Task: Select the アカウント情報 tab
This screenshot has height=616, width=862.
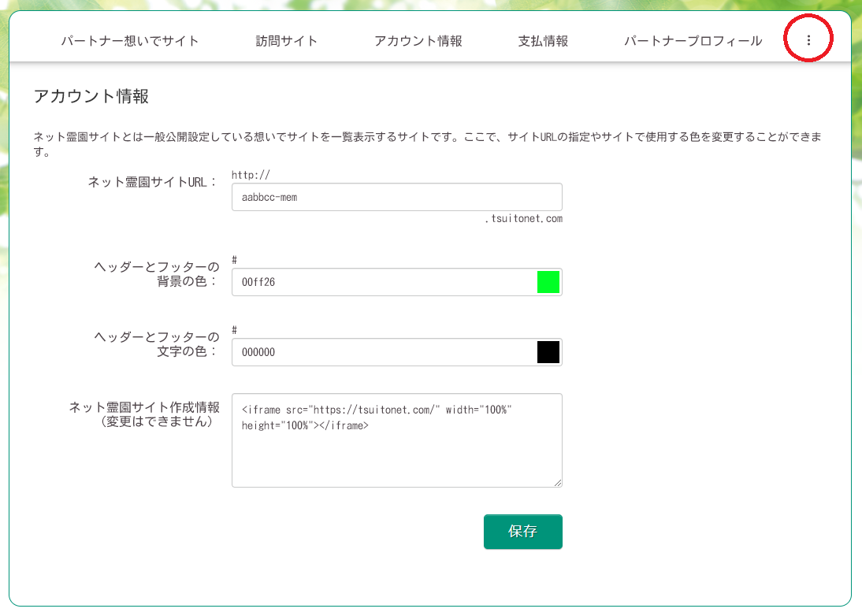Action: pos(418,41)
